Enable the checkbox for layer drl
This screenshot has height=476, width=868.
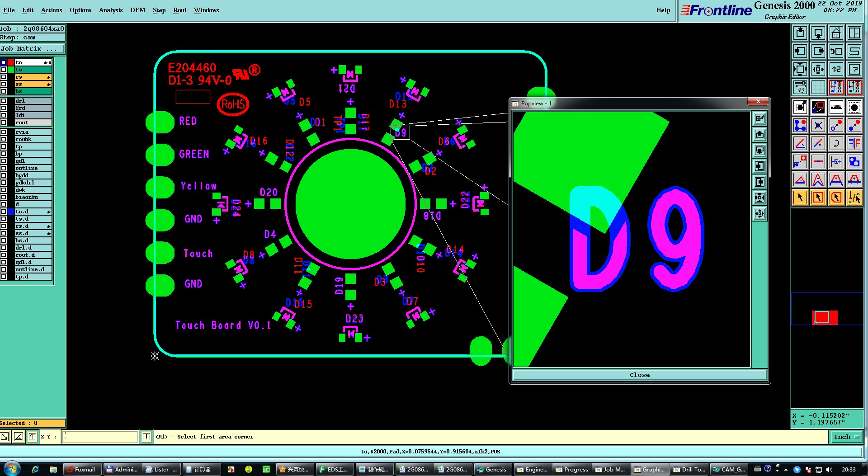tap(4, 101)
